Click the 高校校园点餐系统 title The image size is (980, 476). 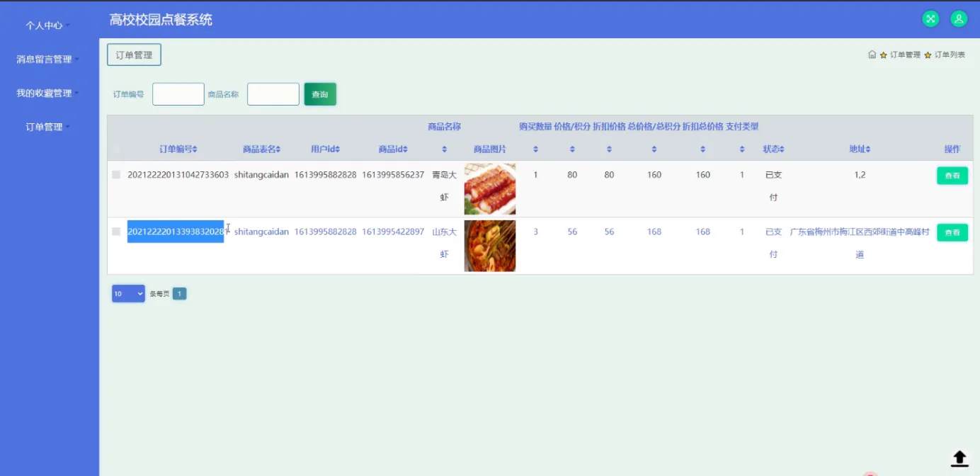coord(161,20)
